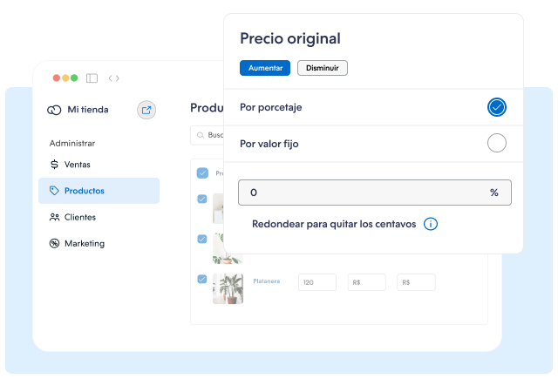
Task: Click the dollar icon next to Ventas
Action: 54,164
